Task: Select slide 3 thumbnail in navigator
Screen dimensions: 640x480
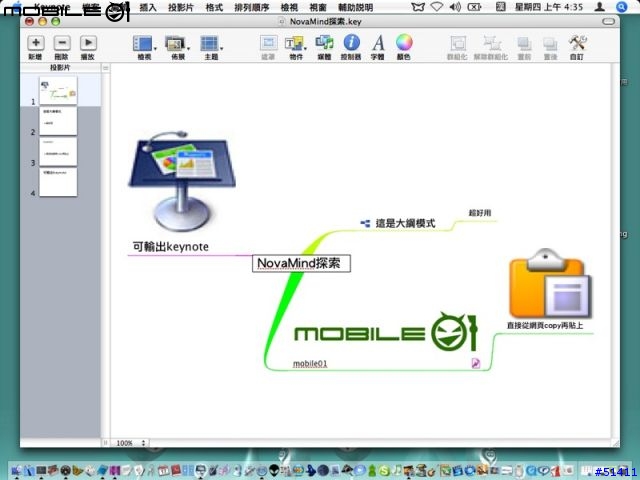Action: coord(58,151)
